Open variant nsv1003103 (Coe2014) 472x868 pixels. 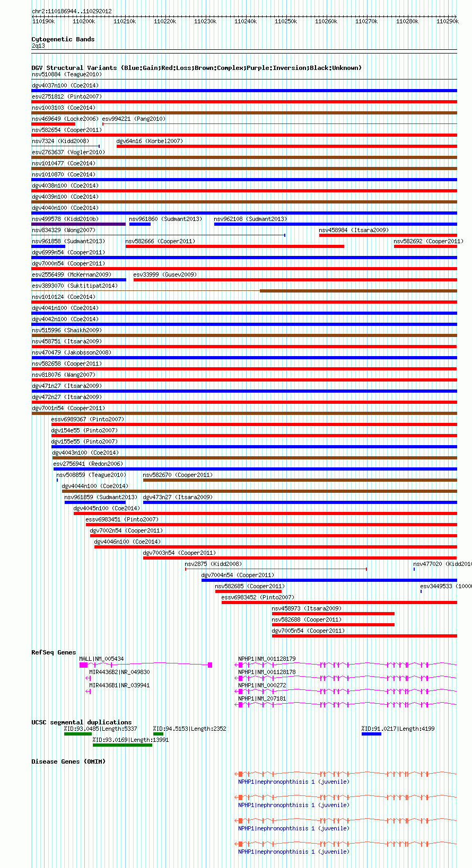pos(63,108)
